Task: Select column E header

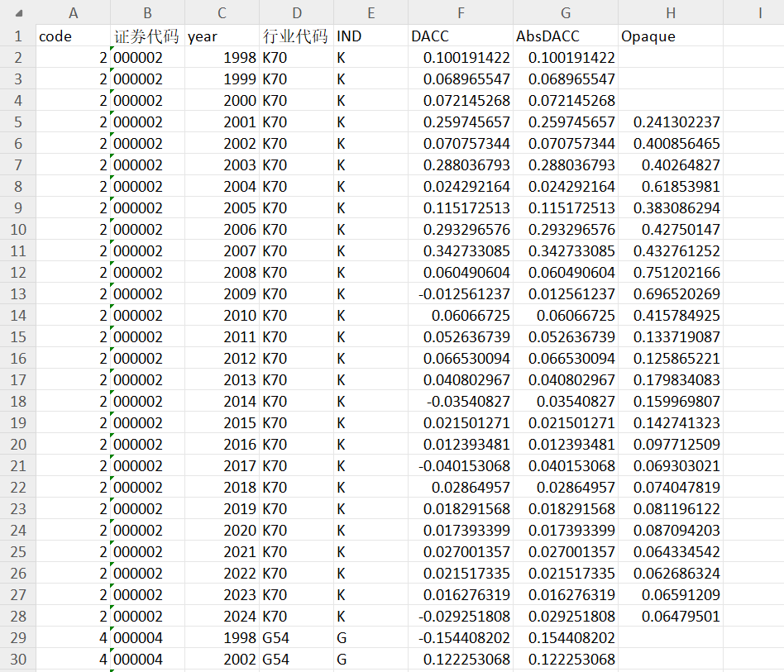Action: pos(371,12)
